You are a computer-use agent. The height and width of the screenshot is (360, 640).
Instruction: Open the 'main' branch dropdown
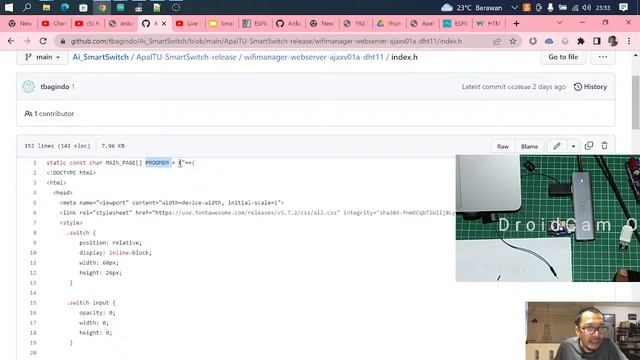click(x=42, y=57)
